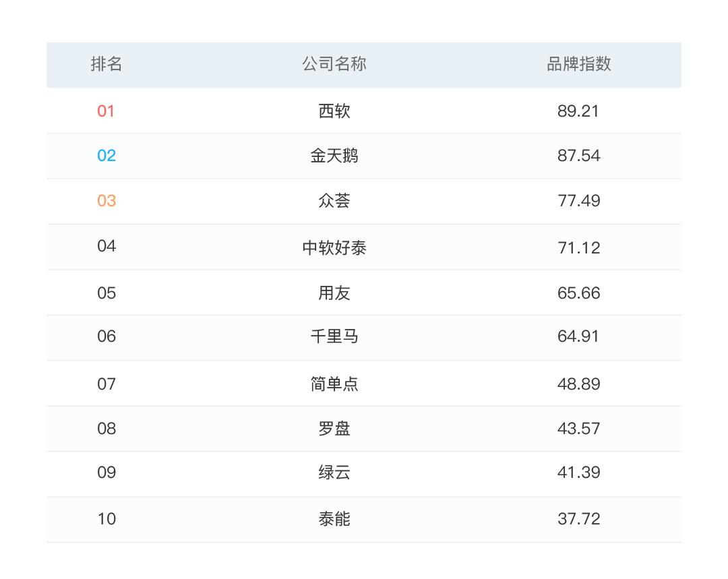
Task: Click company name 千里马
Action: (x=334, y=336)
